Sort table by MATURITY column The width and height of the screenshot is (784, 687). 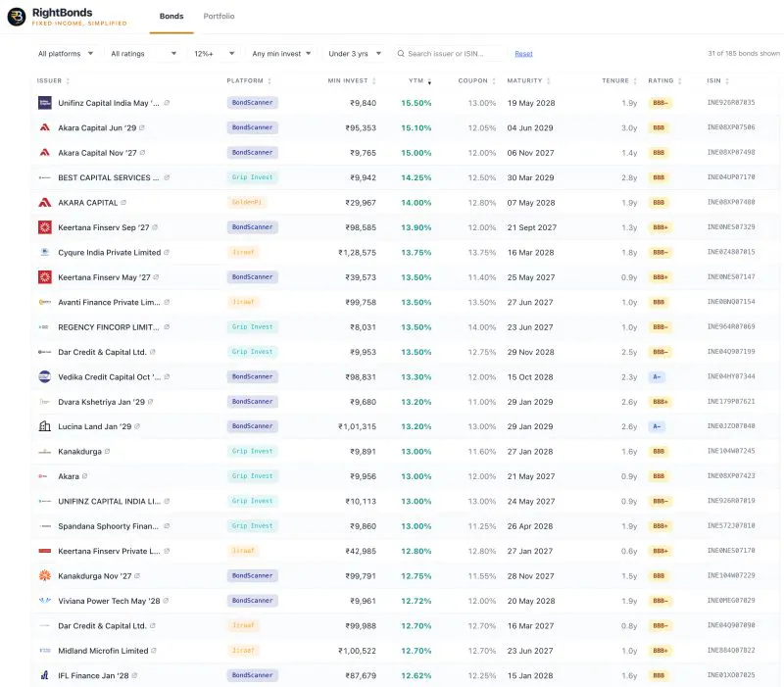pos(528,81)
